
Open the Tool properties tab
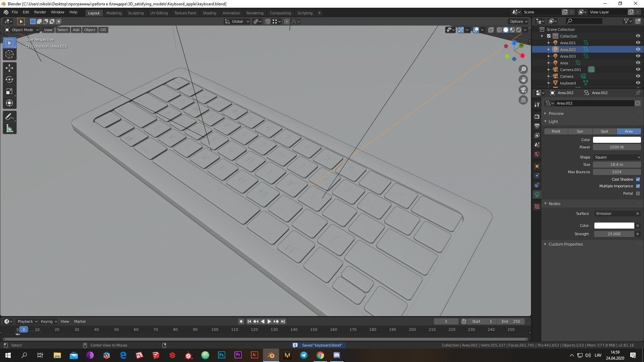point(537,104)
